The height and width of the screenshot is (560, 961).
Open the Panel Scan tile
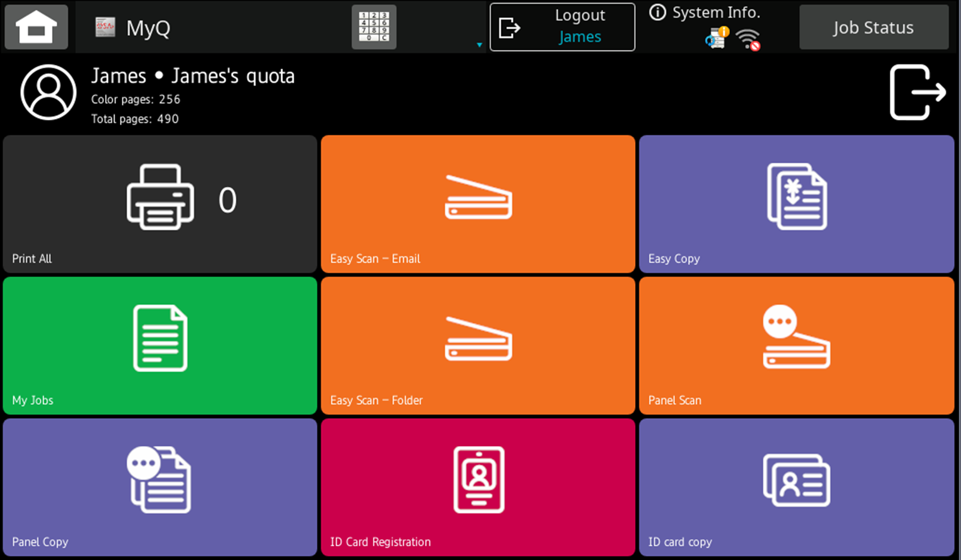click(x=796, y=345)
